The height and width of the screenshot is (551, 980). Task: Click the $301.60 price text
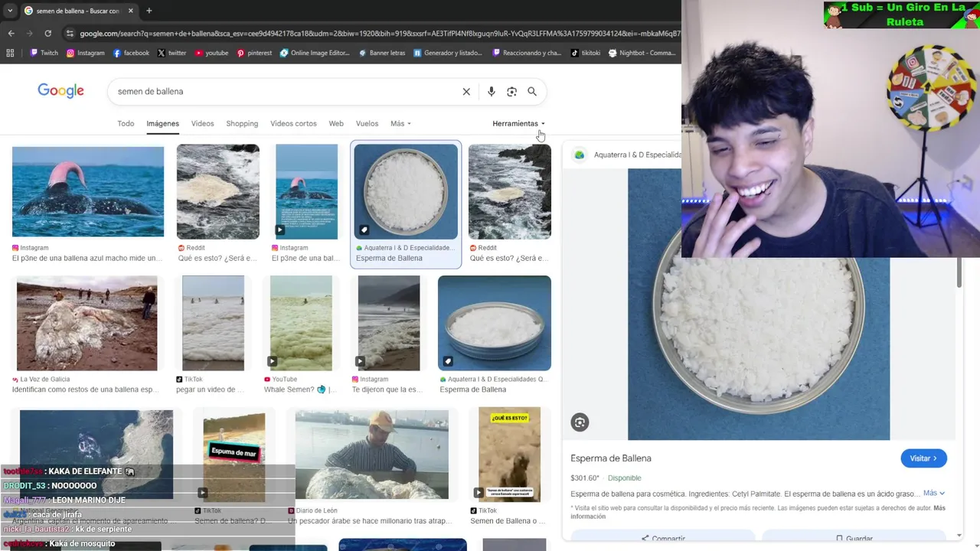coord(585,478)
